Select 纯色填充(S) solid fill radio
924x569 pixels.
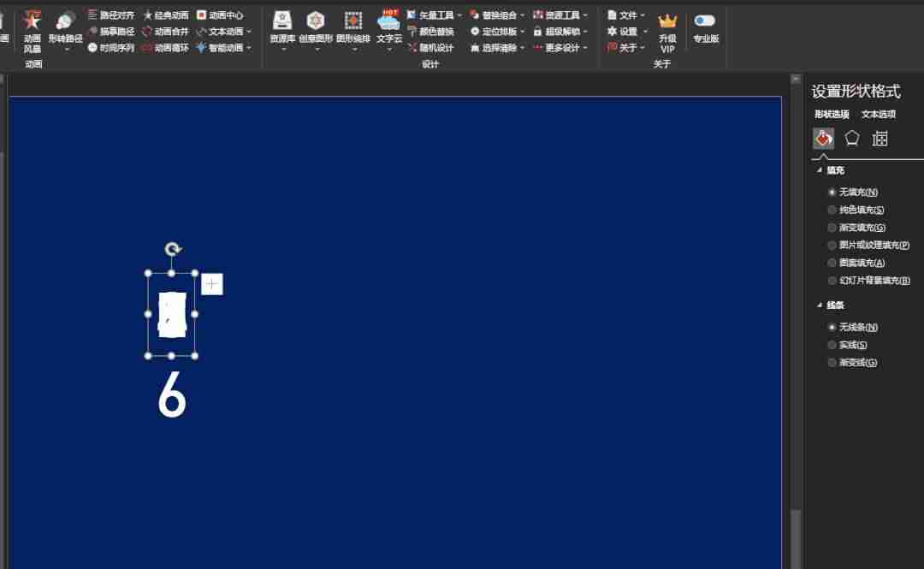point(856,210)
